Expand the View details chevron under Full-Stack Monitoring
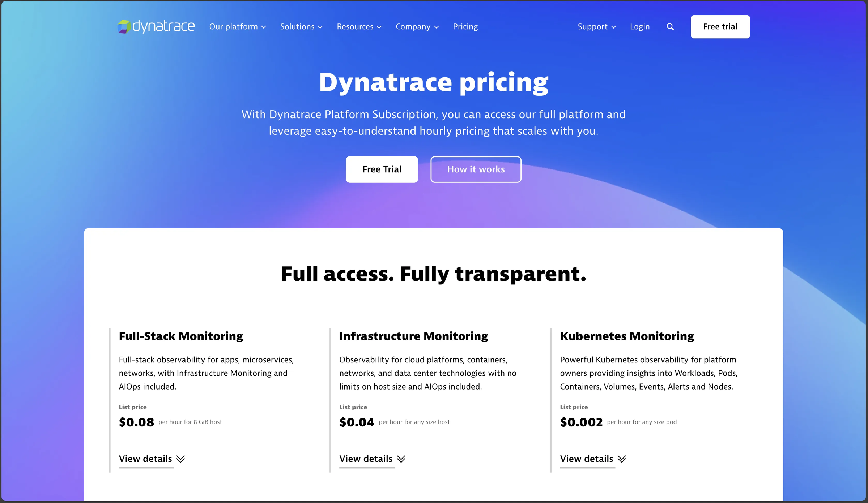The image size is (868, 503). (x=181, y=459)
